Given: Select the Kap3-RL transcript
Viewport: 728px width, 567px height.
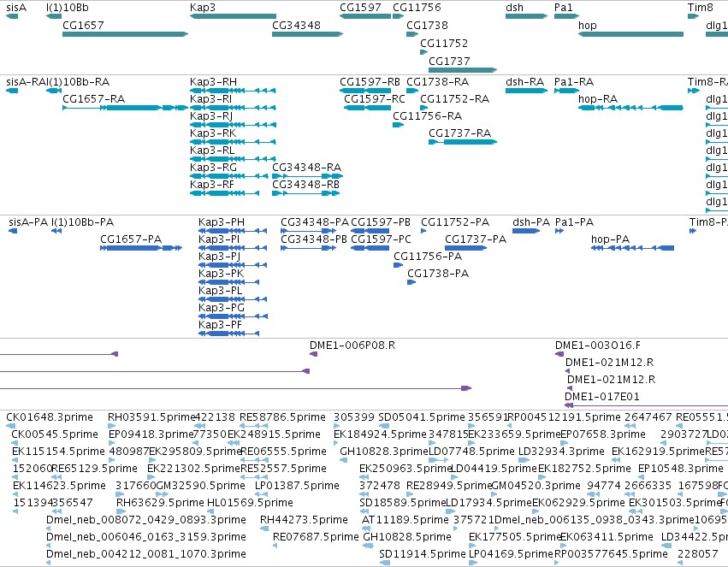Looking at the screenshot, I should 233,159.
